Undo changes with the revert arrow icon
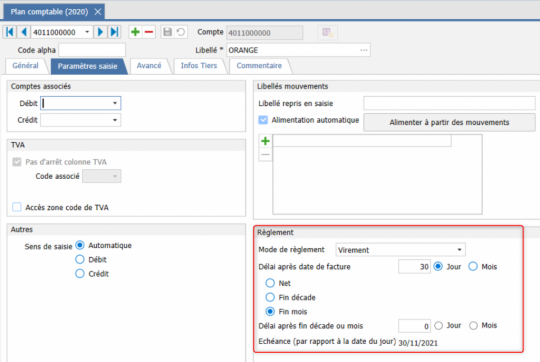 181,32
